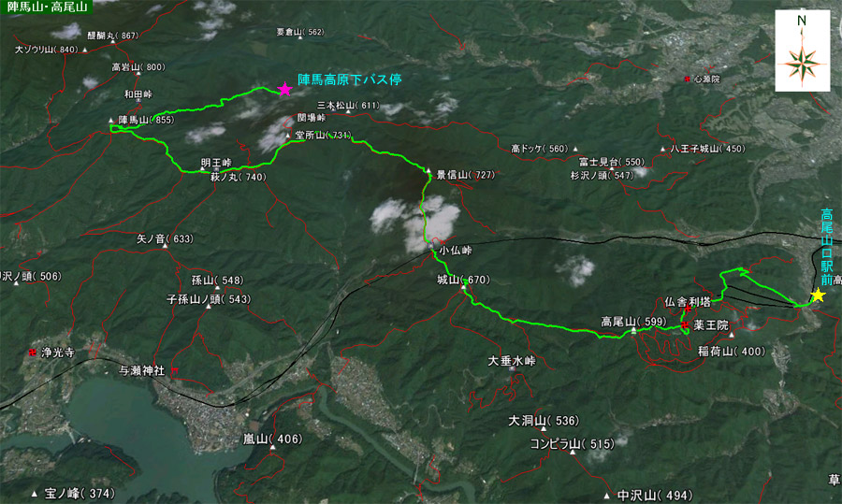Click the summit triangle at 景信山
Screen dimensions: 842x504
pos(428,171)
